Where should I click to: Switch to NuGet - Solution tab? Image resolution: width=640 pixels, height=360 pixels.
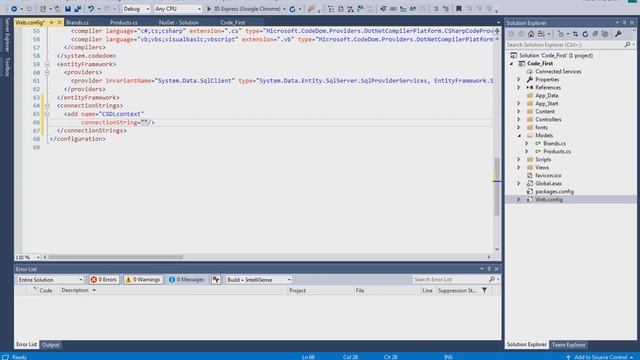[179, 22]
